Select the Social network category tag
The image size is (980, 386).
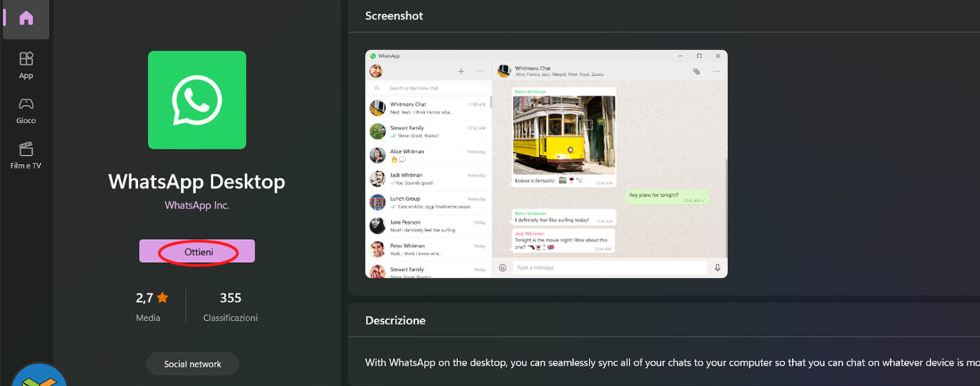pyautogui.click(x=192, y=364)
